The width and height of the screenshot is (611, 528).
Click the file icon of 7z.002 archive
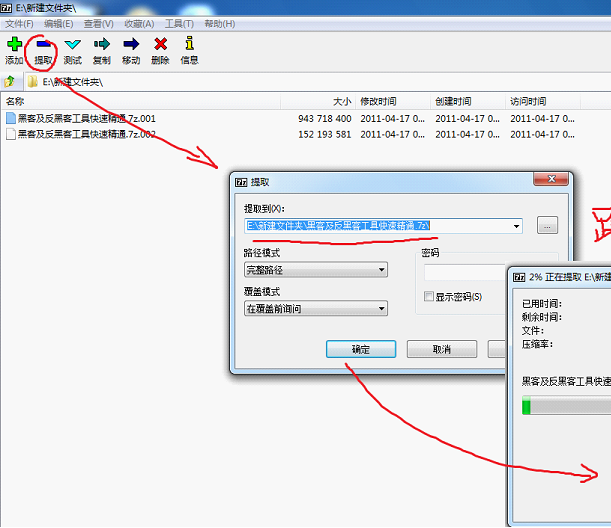(11, 134)
